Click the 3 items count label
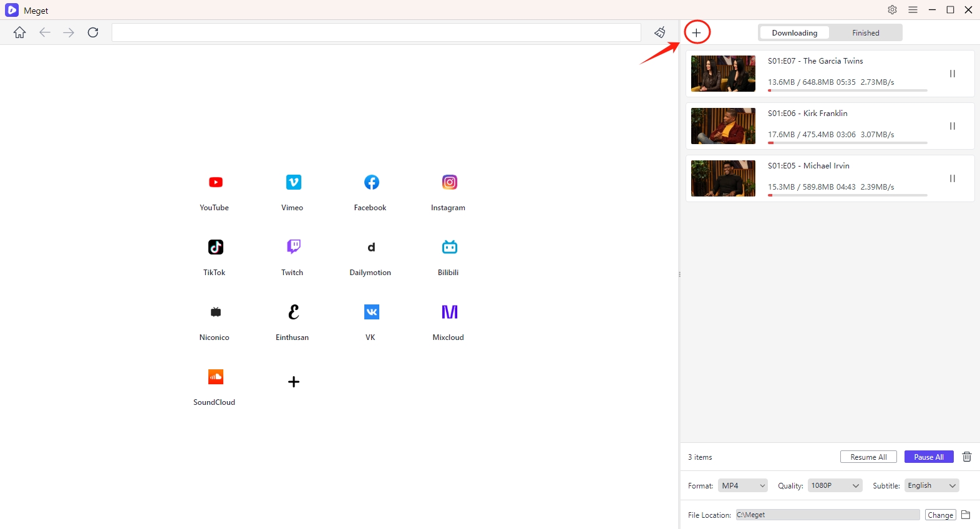 700,457
